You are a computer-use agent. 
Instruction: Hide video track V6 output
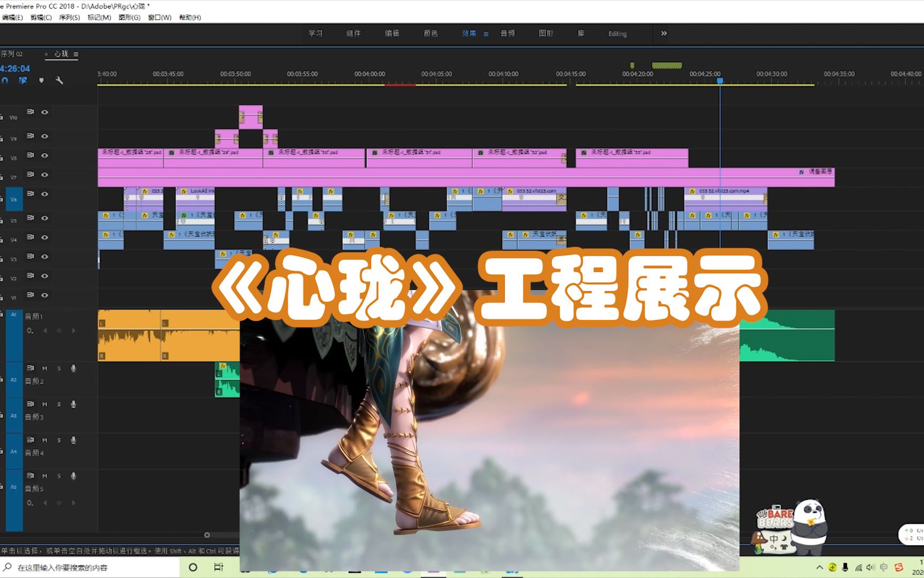(45, 194)
